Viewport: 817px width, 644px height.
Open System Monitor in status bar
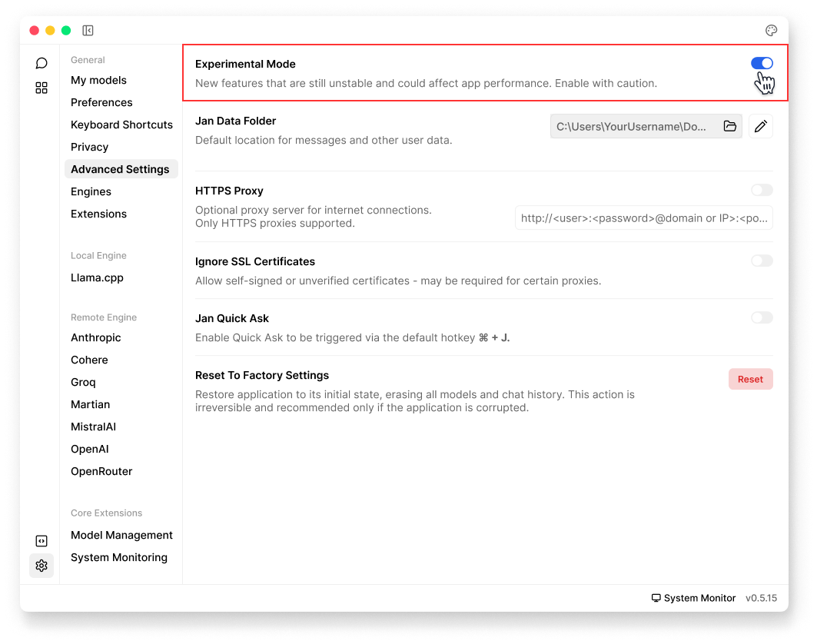coord(693,598)
